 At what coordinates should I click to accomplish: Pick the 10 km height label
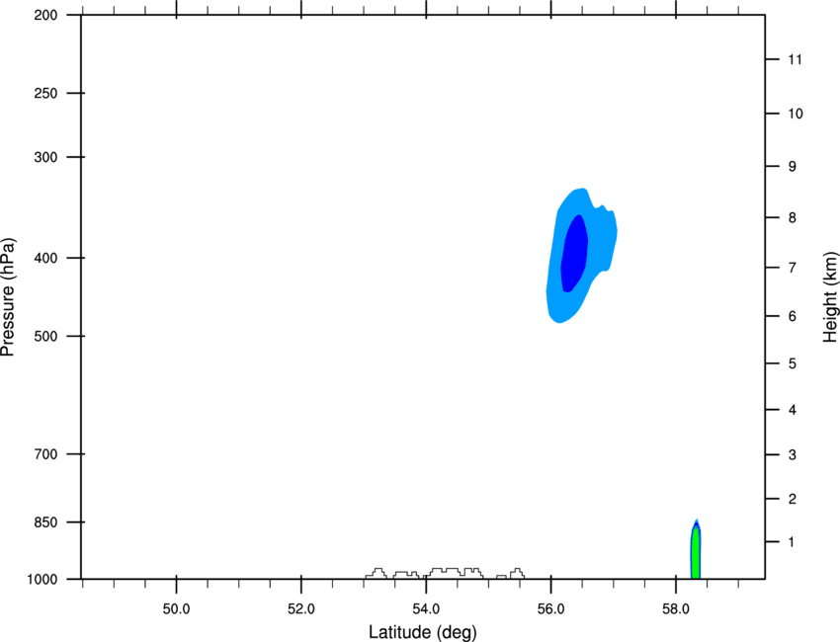pyautogui.click(x=796, y=114)
